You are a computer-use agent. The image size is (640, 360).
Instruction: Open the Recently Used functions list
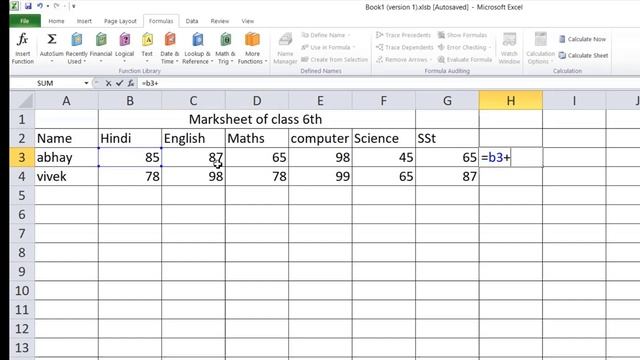(x=76, y=48)
